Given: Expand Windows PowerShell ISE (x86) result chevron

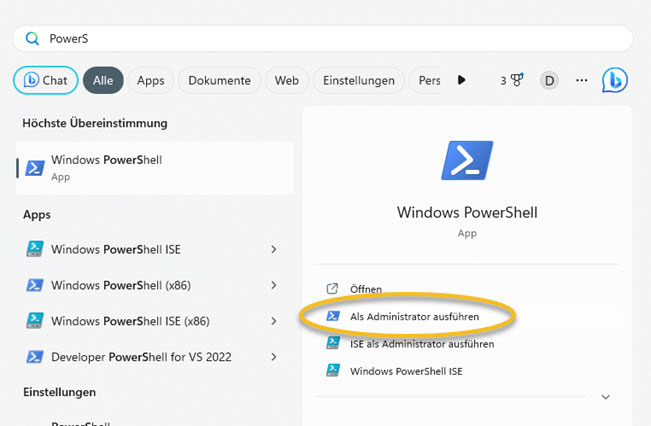Looking at the screenshot, I should [x=274, y=321].
